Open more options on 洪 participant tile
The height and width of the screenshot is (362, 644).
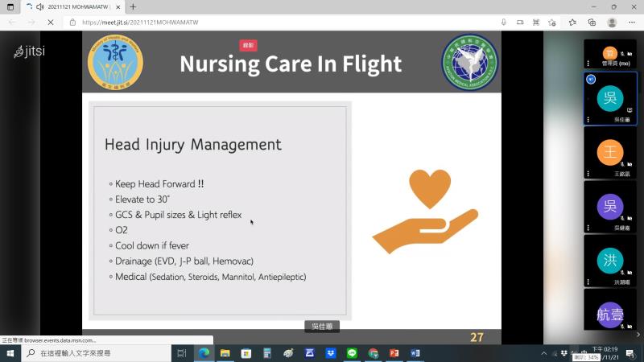tap(588, 281)
